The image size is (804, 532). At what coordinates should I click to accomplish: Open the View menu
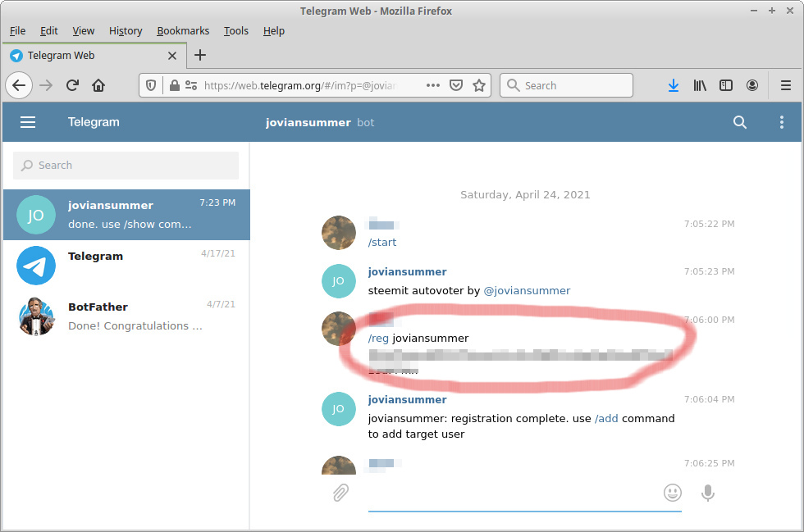[x=83, y=31]
